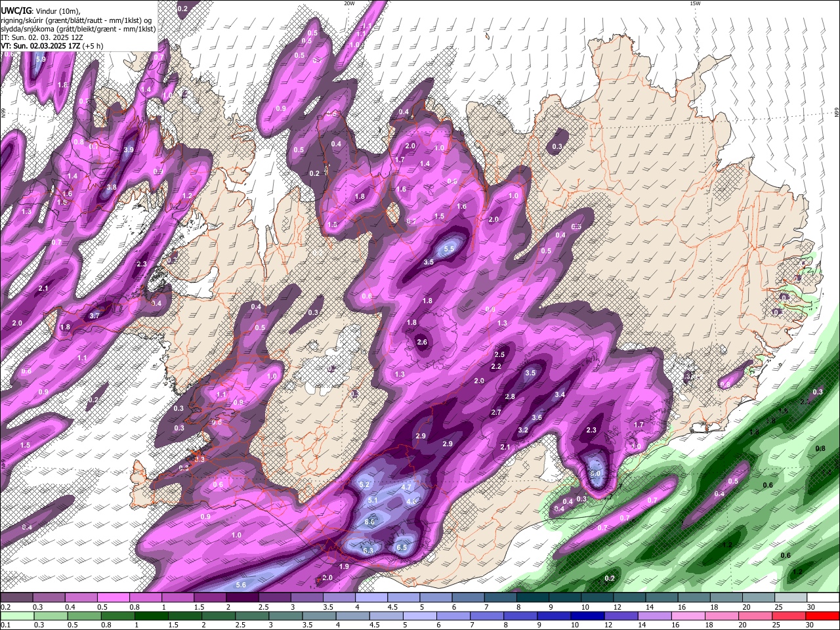Click the '2.7' value on the map

tap(496, 412)
